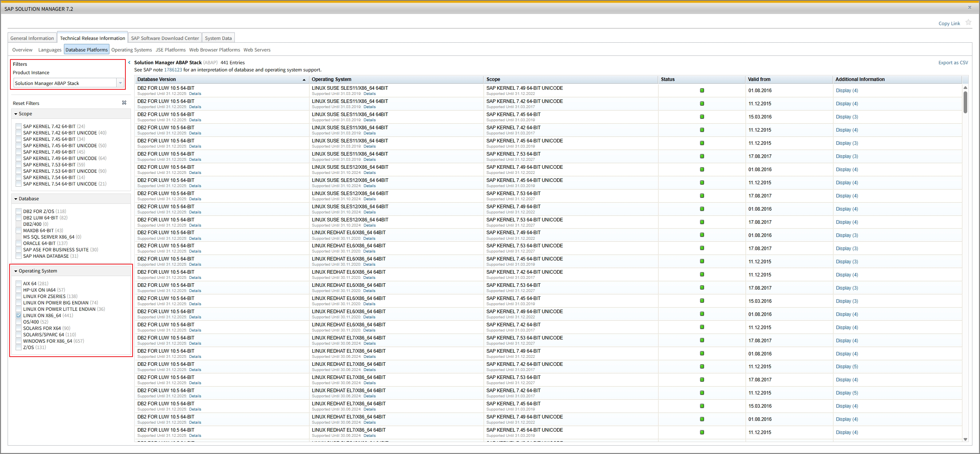Close the SAP Solution Manager window
This screenshot has width=980, height=454.
point(970,8)
